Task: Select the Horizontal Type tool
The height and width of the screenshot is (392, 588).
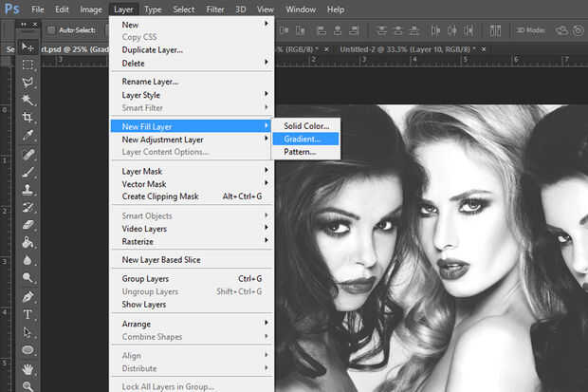Action: click(28, 314)
